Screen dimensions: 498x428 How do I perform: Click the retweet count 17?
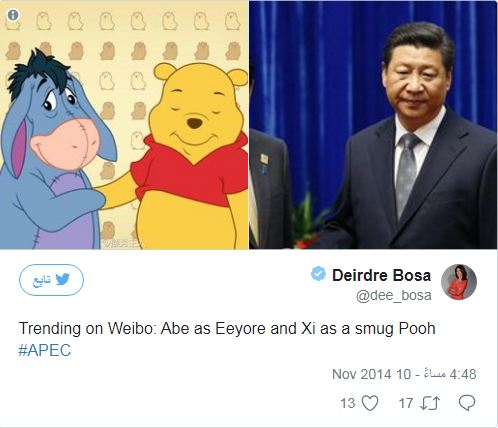click(x=406, y=403)
